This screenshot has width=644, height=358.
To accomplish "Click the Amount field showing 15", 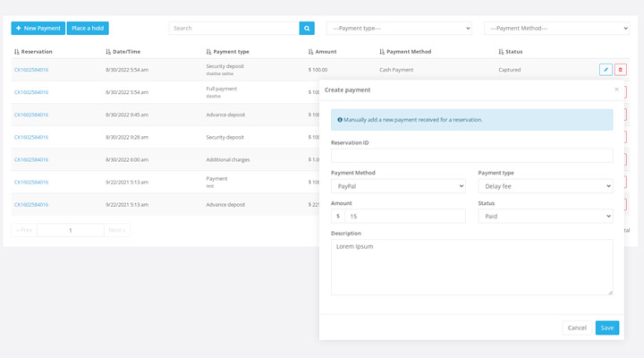I will click(404, 217).
